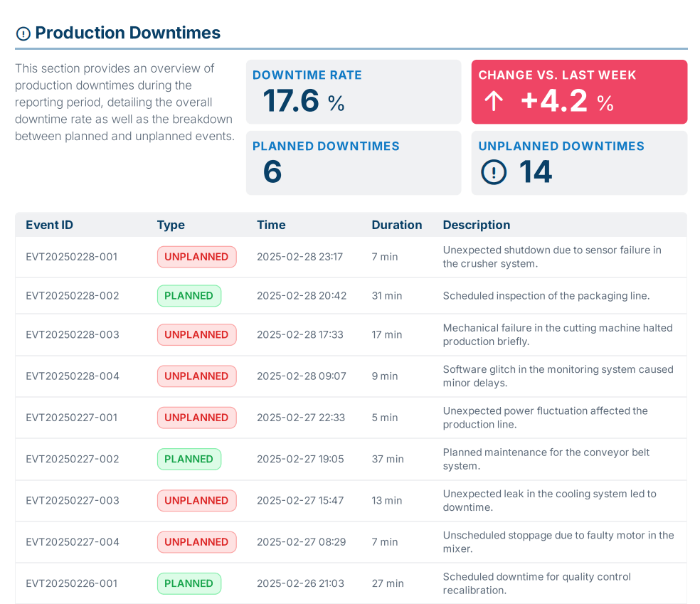Viewport: 700px width, 604px height.
Task: Select the Type column header
Action: 171,225
